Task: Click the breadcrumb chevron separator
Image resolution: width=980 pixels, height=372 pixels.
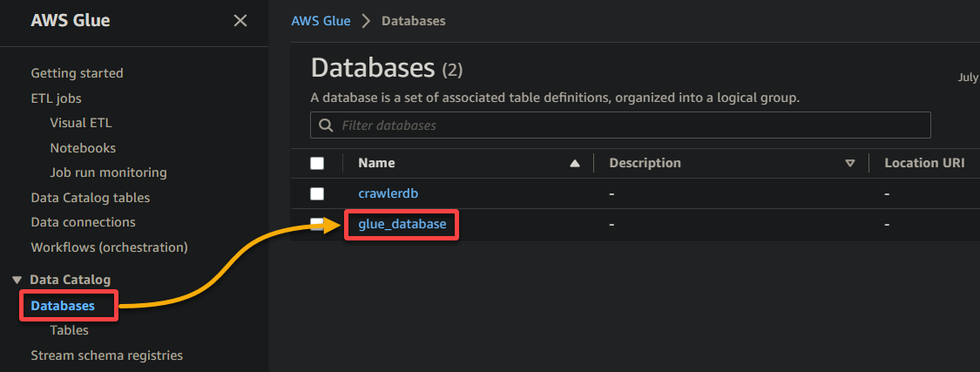Action: [x=367, y=21]
